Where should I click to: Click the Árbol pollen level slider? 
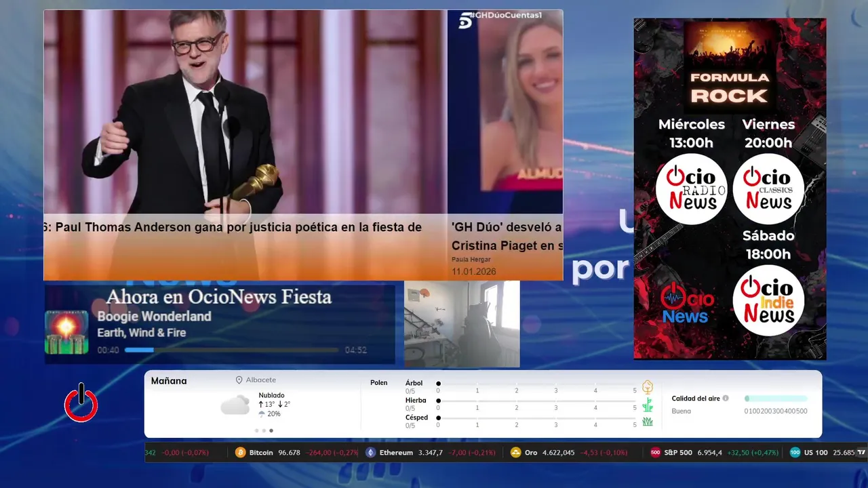[536, 384]
